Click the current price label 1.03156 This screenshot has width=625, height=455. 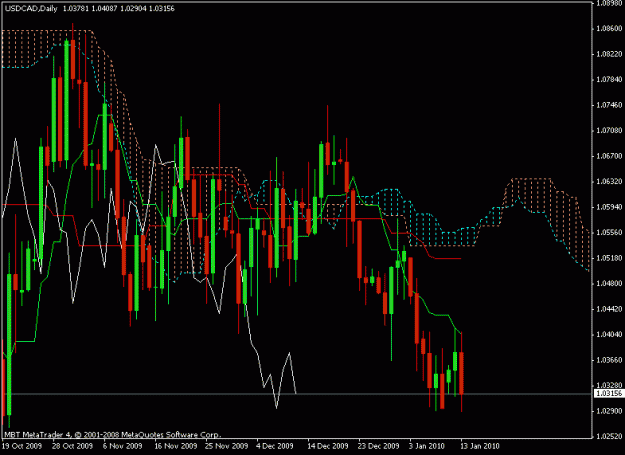point(608,394)
